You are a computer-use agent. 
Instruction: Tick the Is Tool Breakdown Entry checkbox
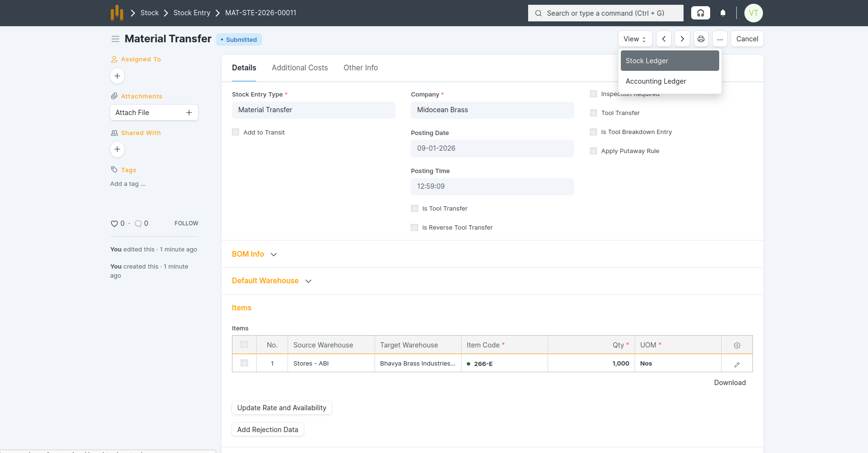pyautogui.click(x=593, y=132)
